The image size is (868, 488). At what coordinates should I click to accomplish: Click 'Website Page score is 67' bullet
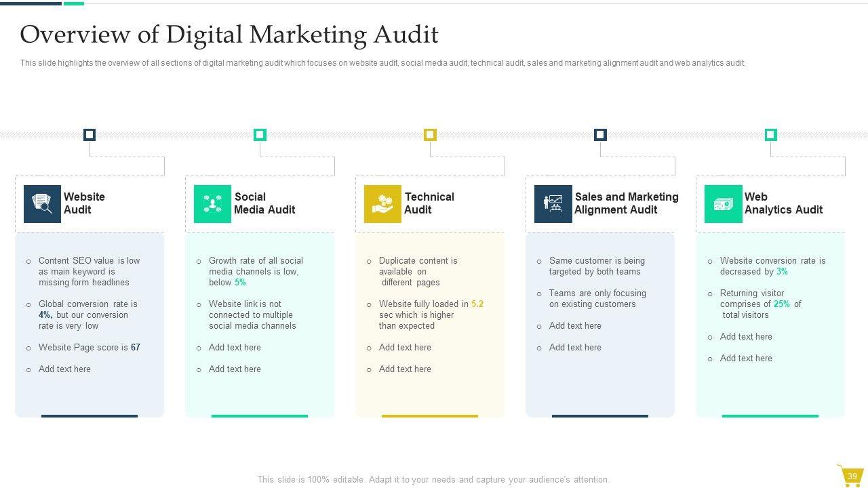click(89, 348)
